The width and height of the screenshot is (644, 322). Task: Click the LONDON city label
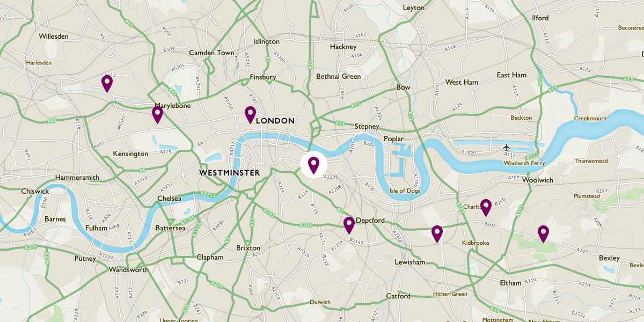(275, 121)
